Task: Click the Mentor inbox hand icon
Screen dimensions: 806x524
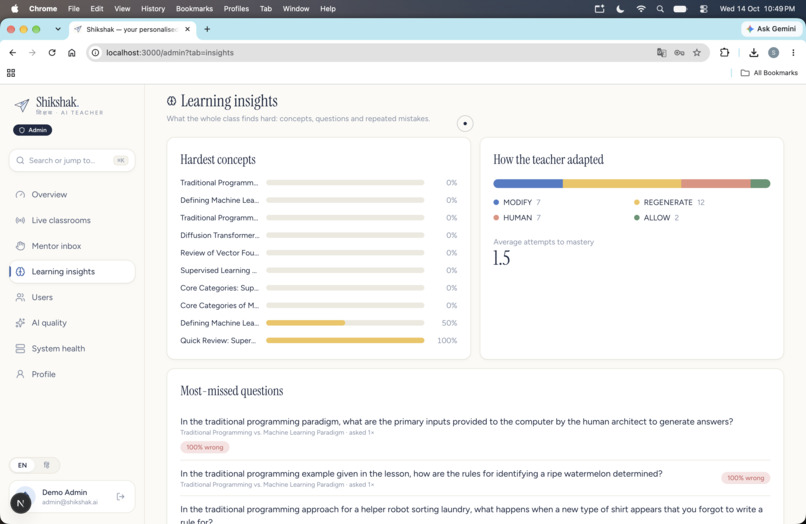Action: click(x=20, y=246)
